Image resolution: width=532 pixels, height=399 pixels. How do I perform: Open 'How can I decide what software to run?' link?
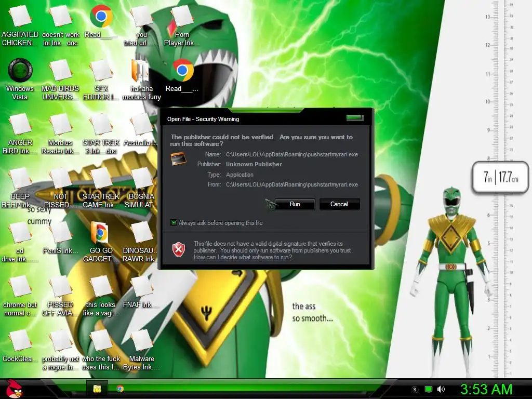click(x=243, y=257)
